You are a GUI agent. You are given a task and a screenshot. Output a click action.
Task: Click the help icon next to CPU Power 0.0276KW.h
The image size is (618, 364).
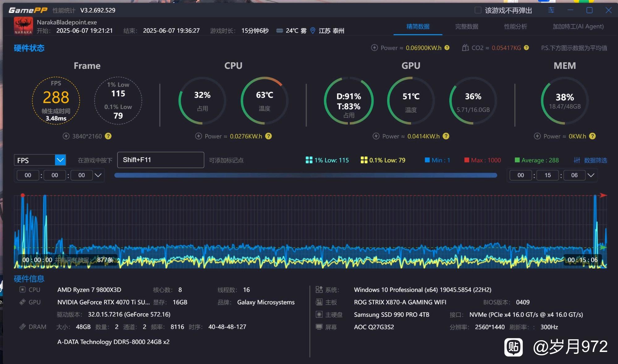269,136
